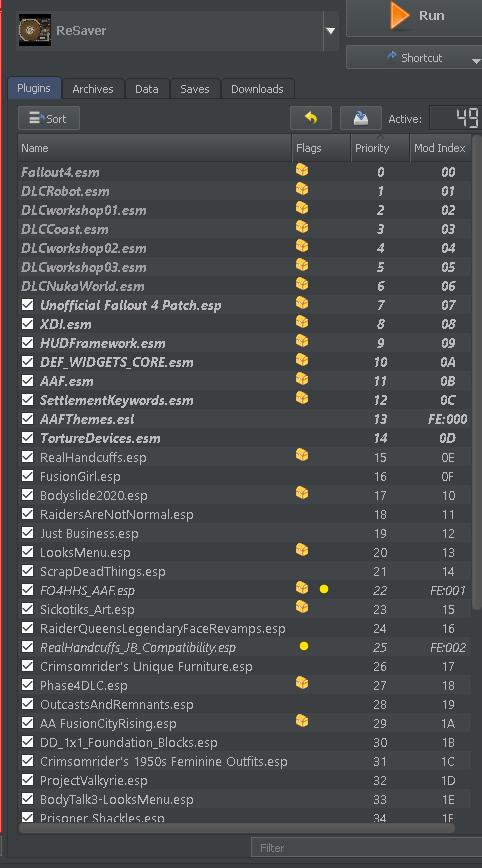Click the yellow dot flag for RealHandcuffs_JB_Compatibility.esp
This screenshot has width=482, height=868.
[303, 646]
